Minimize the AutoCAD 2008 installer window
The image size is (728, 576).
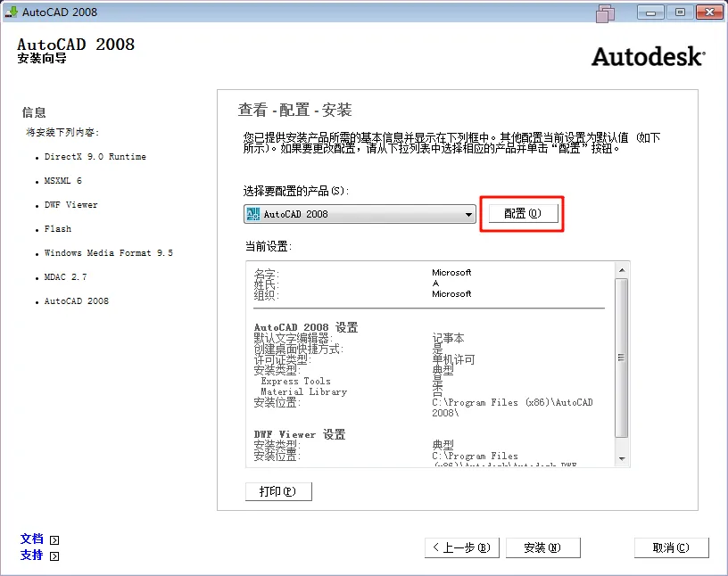(x=651, y=12)
